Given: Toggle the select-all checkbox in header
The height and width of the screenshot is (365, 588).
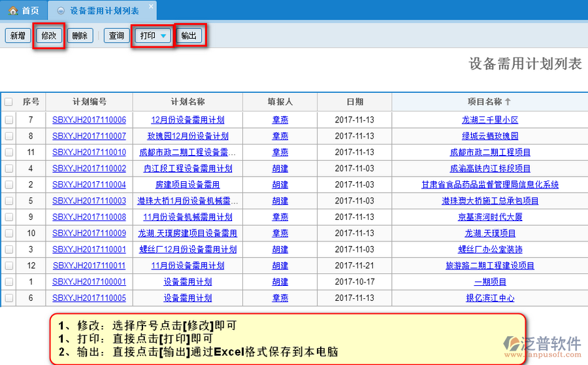Looking at the screenshot, I should [x=8, y=102].
